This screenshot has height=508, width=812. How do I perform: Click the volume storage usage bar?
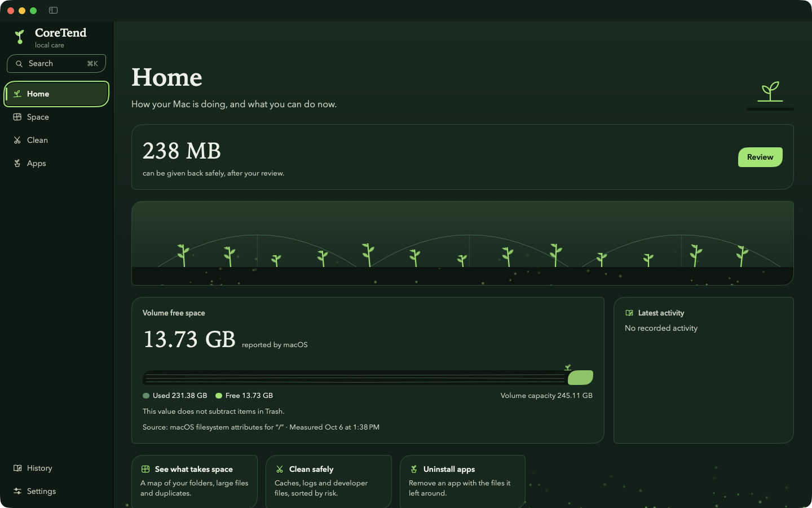coord(368,378)
